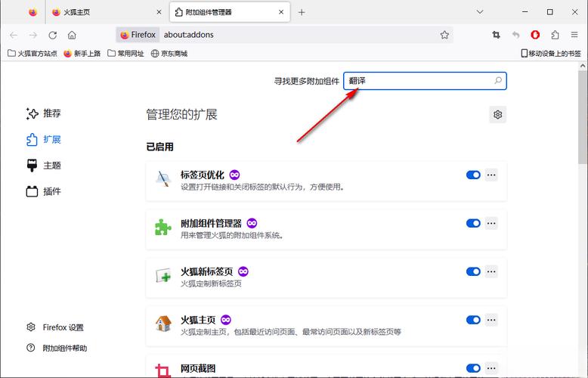Viewport: 588px width, 378px height.
Task: Click the recommended badge beside 附加组件管理器 extension
Action: 252,223
